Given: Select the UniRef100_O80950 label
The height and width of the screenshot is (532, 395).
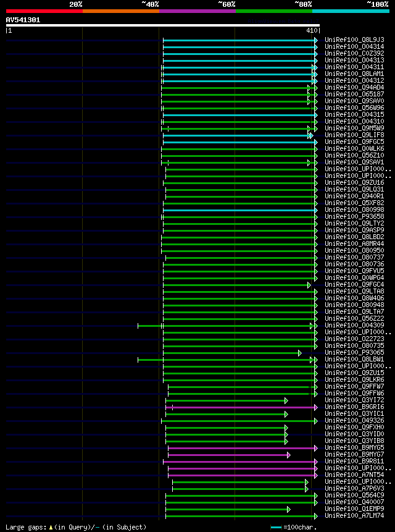Looking at the screenshot, I should 354,250.
